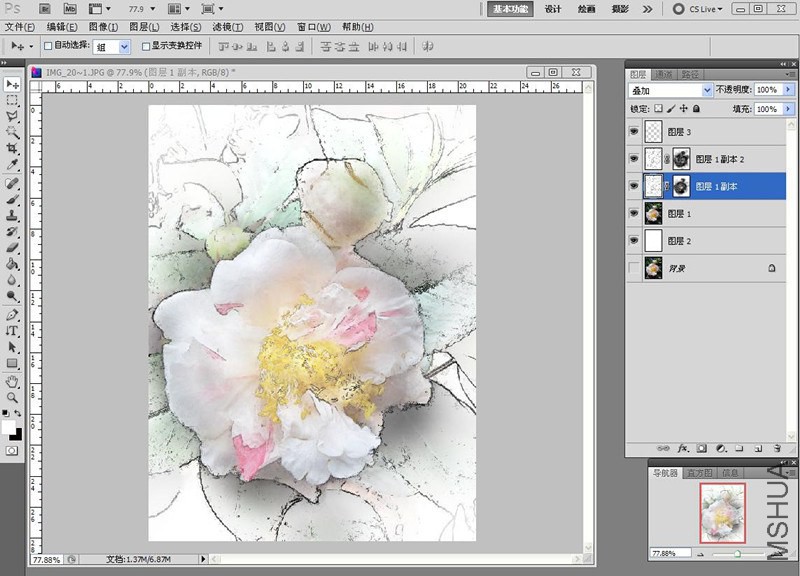The image size is (800, 576).
Task: Expand the 组 auto-select dropdown
Action: point(124,46)
